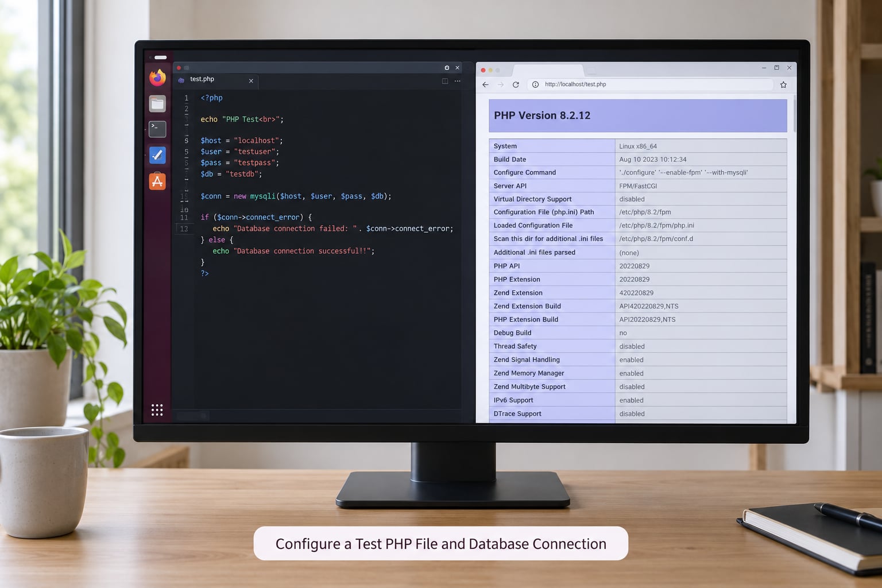Open the Files manager in dock
882x588 pixels.
tap(157, 103)
